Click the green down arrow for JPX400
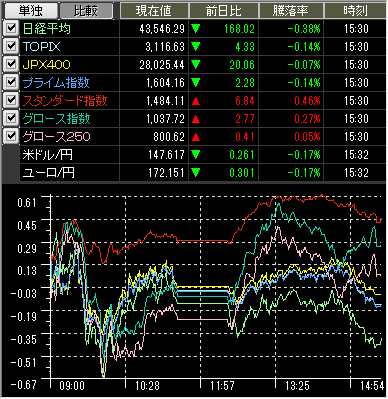The width and height of the screenshot is (388, 399). coord(196,65)
